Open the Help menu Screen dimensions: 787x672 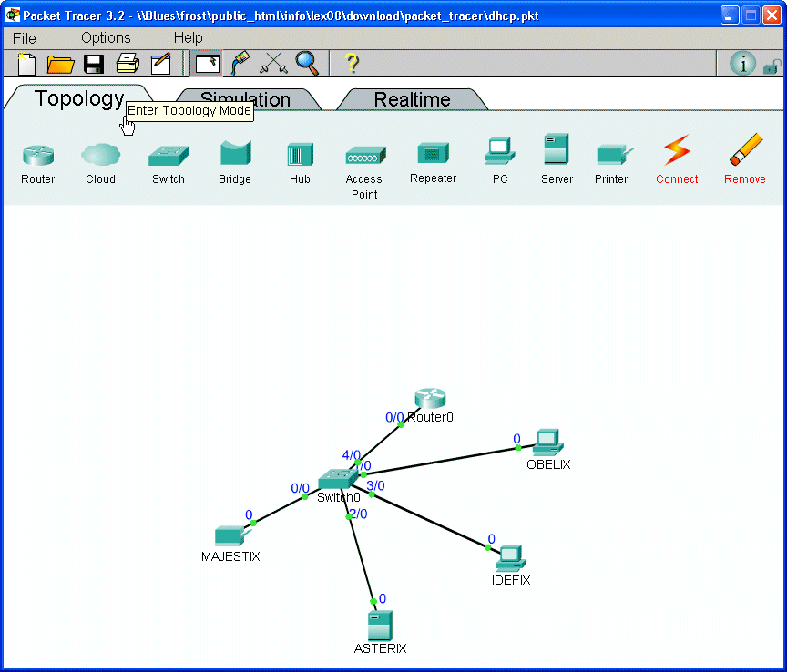tap(189, 38)
